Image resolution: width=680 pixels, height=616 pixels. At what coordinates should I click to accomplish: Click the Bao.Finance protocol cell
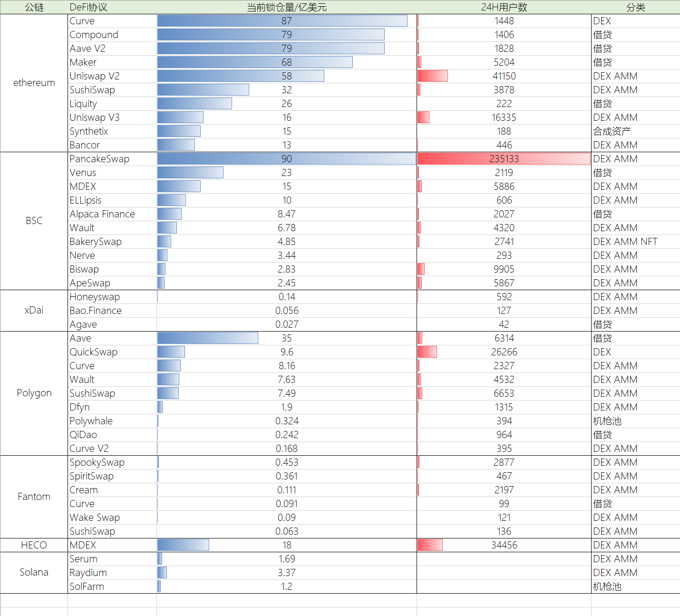(112, 311)
